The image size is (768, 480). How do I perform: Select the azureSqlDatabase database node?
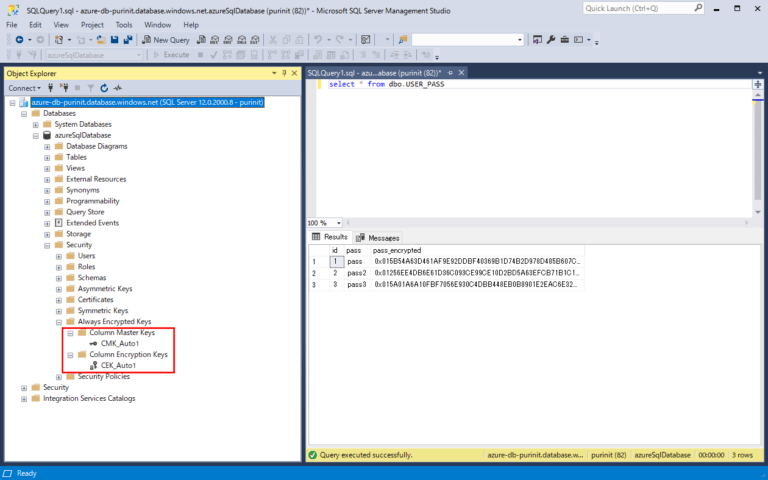click(82, 135)
